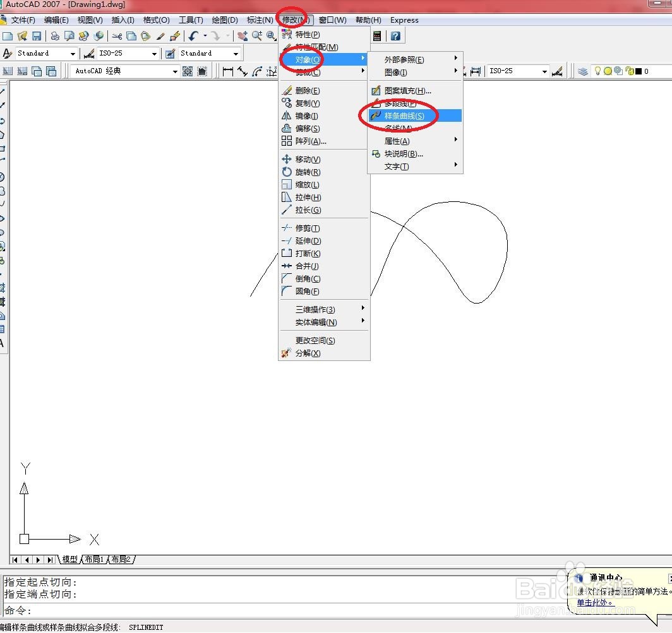Select the Arc Length dimension icon
The image size is (672, 633).
point(257,71)
